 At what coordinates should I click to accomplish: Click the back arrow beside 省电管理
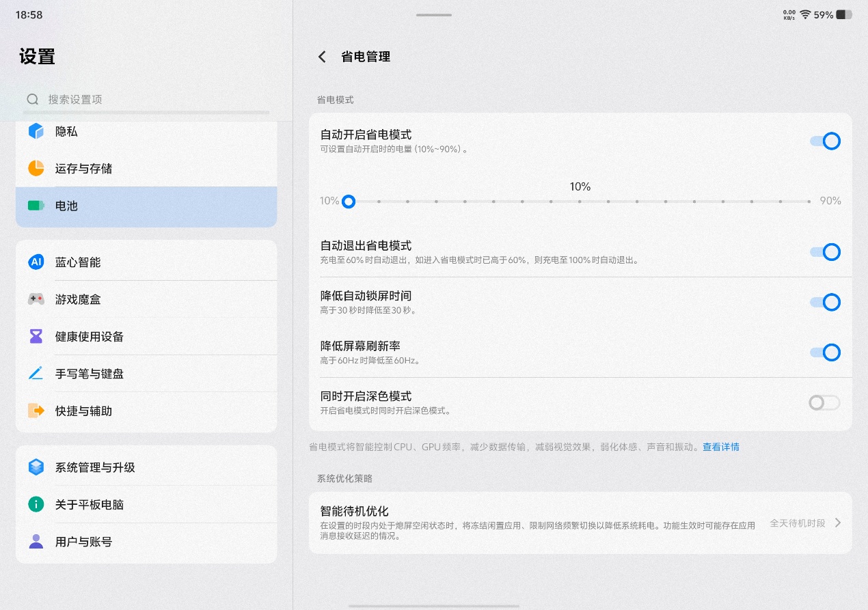(323, 57)
